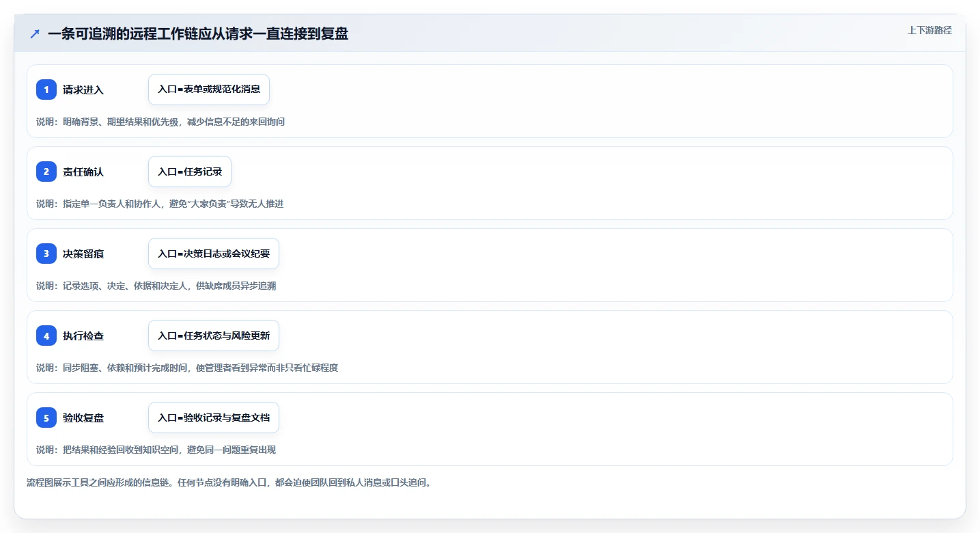Click the footer note starting 流程图展示工具
The height and width of the screenshot is (533, 980).
pos(229,482)
